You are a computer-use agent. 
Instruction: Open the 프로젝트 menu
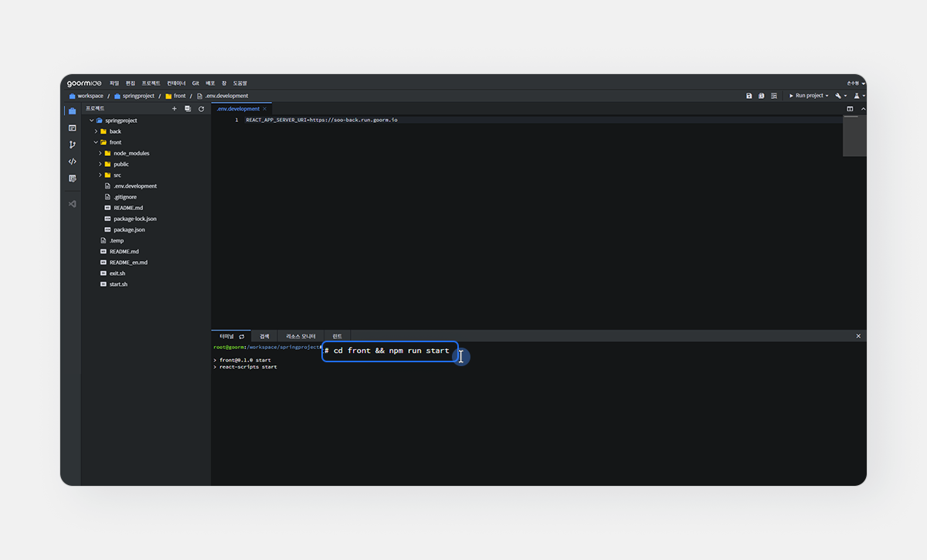pos(151,83)
